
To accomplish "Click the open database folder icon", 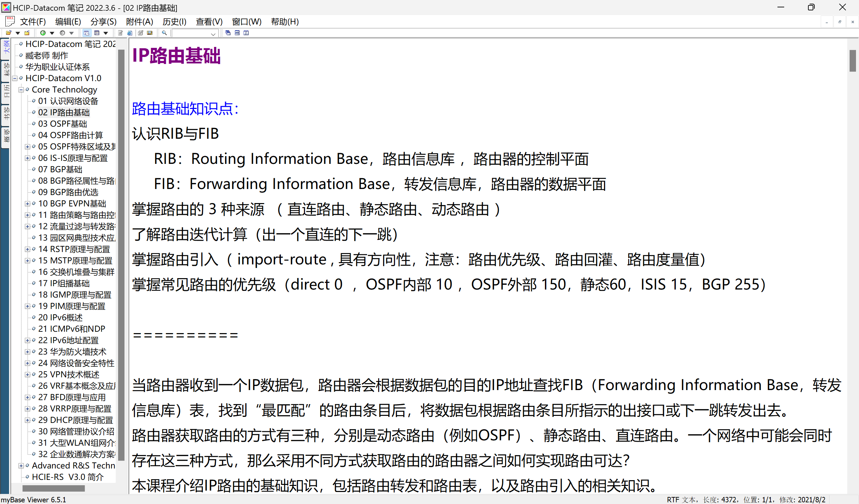I will 8,33.
